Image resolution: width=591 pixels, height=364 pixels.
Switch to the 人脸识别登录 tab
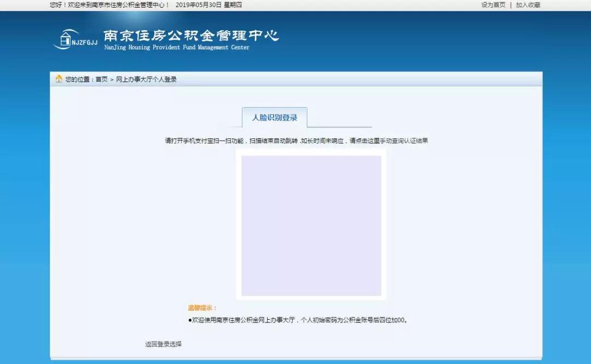point(275,118)
